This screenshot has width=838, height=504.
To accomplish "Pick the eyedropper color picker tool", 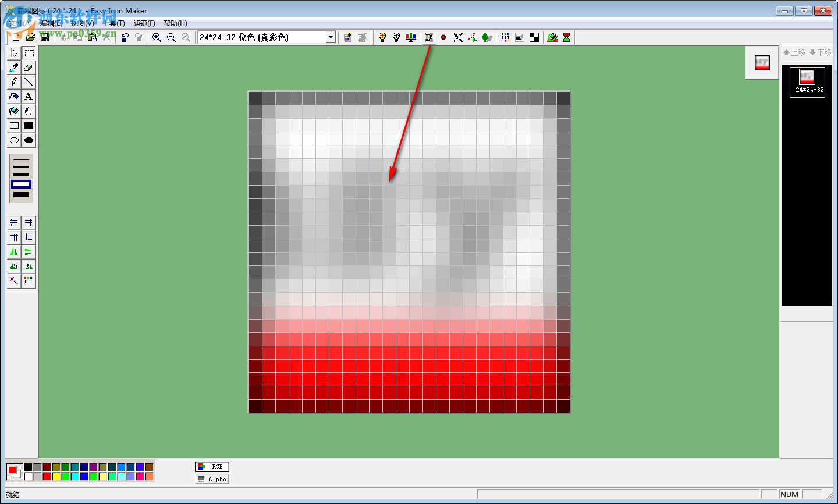I will tap(14, 68).
